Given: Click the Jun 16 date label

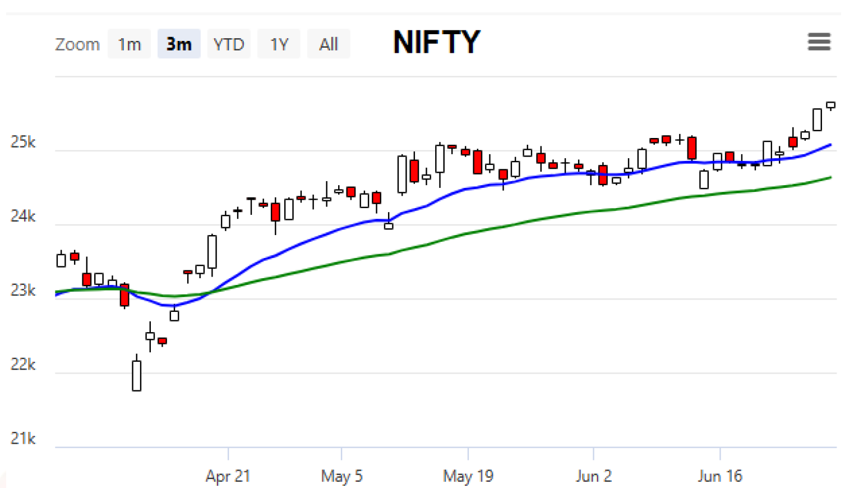Looking at the screenshot, I should pos(719,476).
